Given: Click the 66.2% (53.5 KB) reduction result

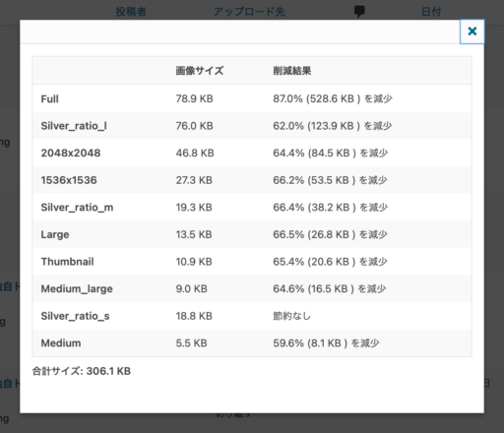Looking at the screenshot, I should [x=330, y=180].
